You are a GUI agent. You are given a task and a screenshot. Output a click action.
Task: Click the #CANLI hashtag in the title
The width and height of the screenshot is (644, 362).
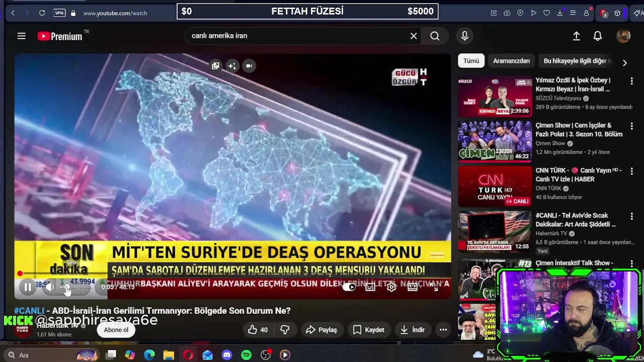(29, 311)
